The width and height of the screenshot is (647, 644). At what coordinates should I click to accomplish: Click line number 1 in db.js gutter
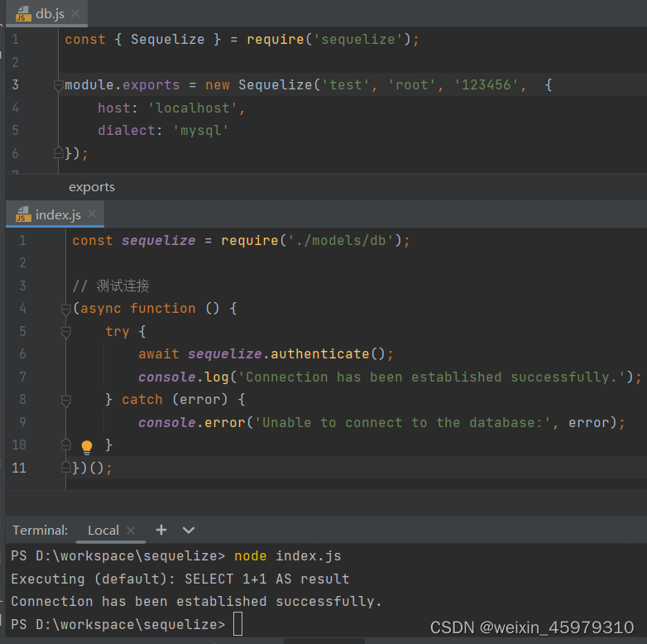pos(15,39)
